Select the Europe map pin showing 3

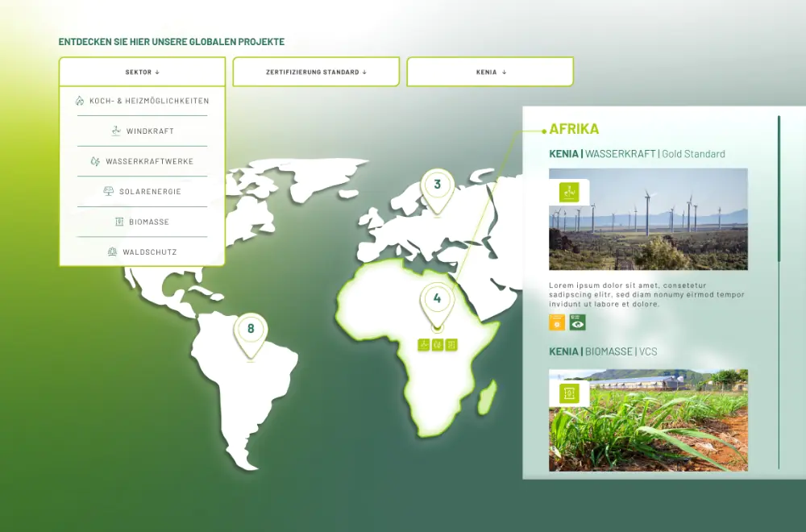click(437, 186)
